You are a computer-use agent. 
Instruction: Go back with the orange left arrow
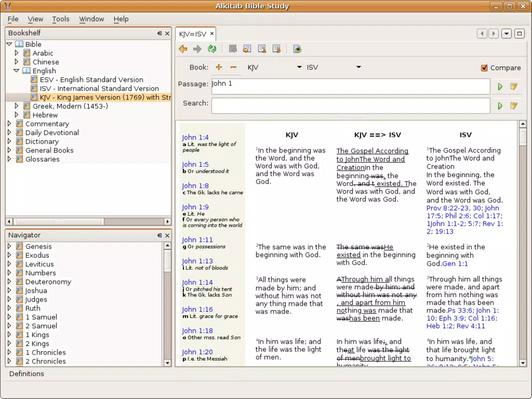[183, 49]
